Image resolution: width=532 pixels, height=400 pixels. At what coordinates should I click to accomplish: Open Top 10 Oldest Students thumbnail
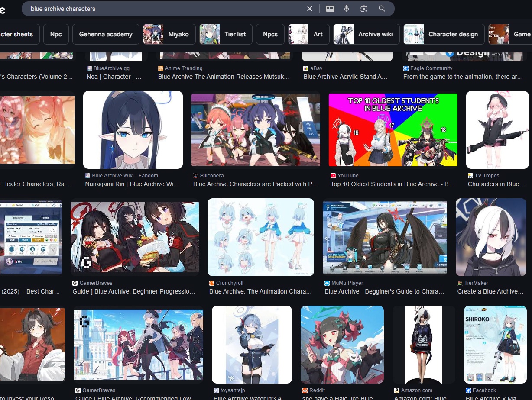393,130
